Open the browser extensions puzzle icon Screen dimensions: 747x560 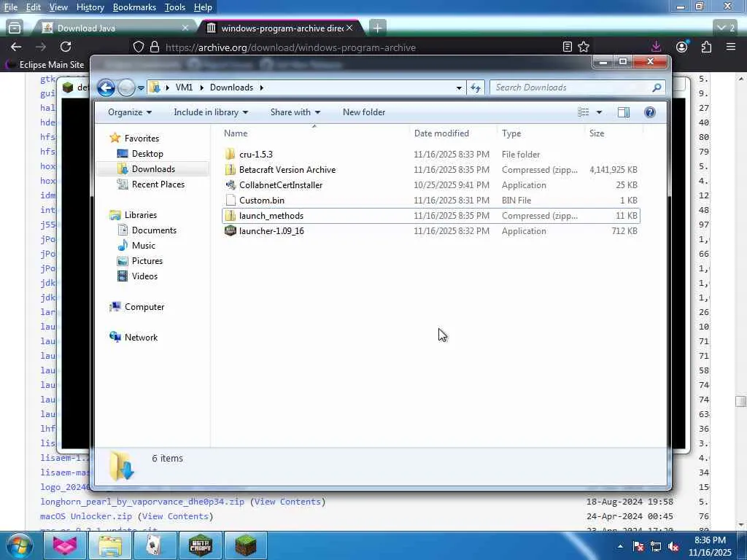706,47
